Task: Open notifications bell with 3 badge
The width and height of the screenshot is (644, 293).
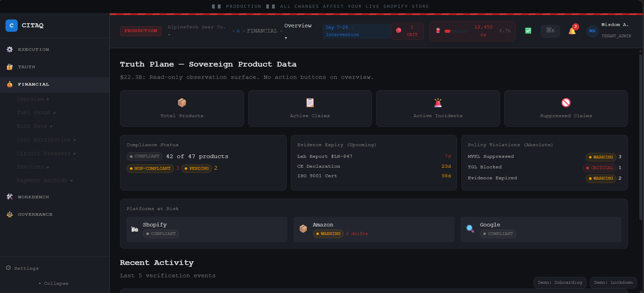Action: [x=572, y=31]
